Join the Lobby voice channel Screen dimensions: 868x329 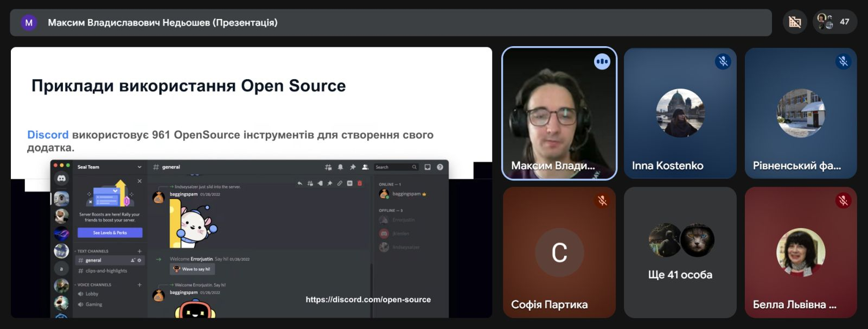coord(88,294)
